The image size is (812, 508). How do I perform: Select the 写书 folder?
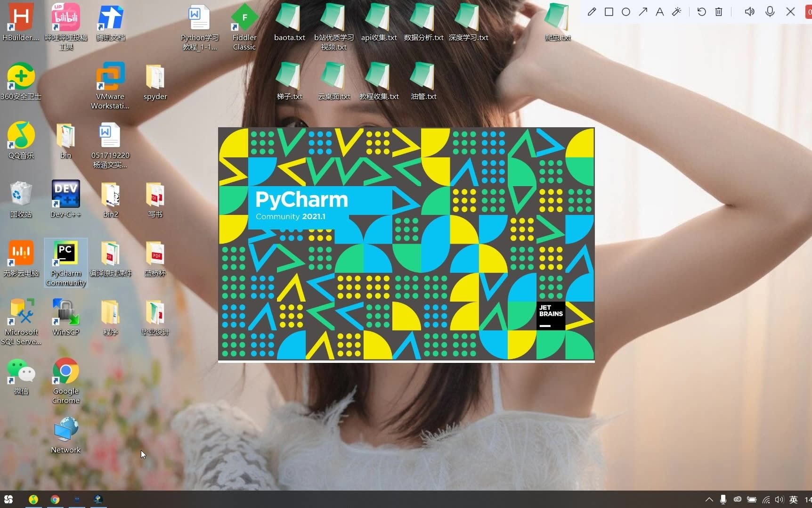pos(155,199)
